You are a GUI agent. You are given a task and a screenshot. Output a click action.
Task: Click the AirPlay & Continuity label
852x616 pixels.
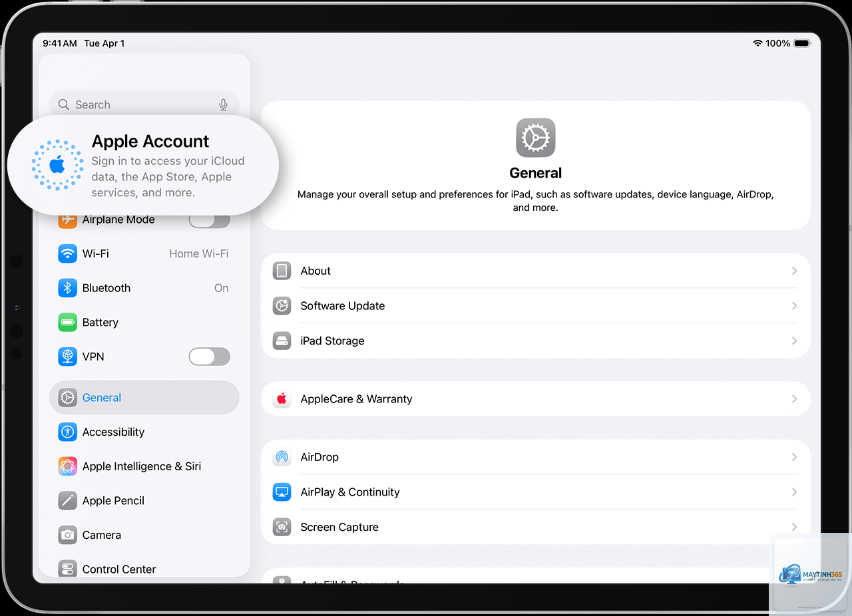[x=350, y=492]
